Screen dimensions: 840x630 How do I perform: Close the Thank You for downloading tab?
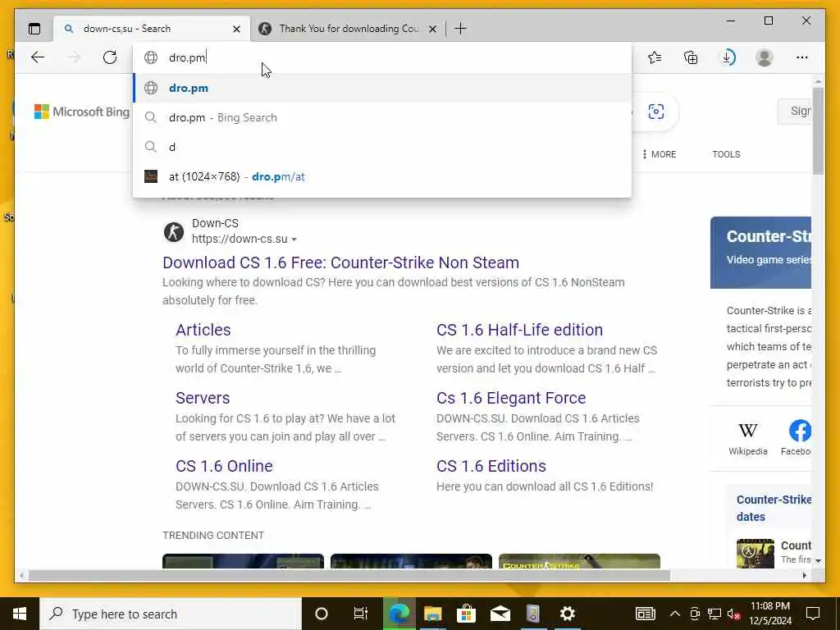pos(433,29)
